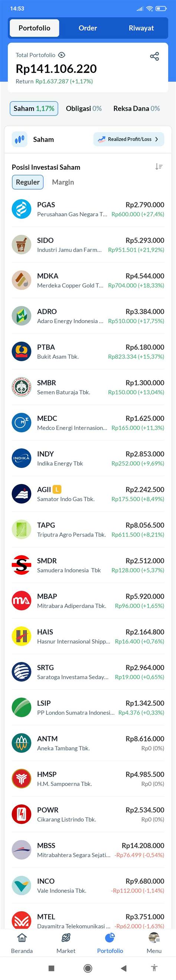176x980 pixels.
Task: Tap Android back navigation button
Action: pos(123,968)
